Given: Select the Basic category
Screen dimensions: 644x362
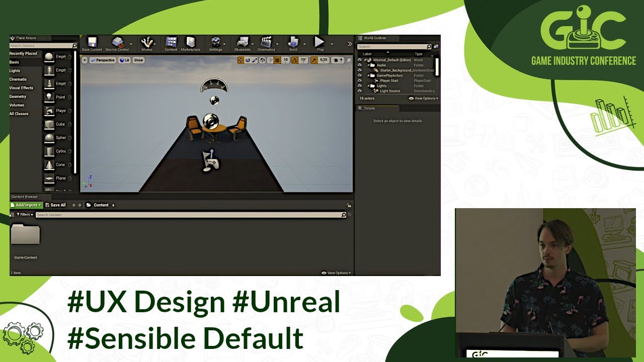Looking at the screenshot, I should click(x=14, y=62).
